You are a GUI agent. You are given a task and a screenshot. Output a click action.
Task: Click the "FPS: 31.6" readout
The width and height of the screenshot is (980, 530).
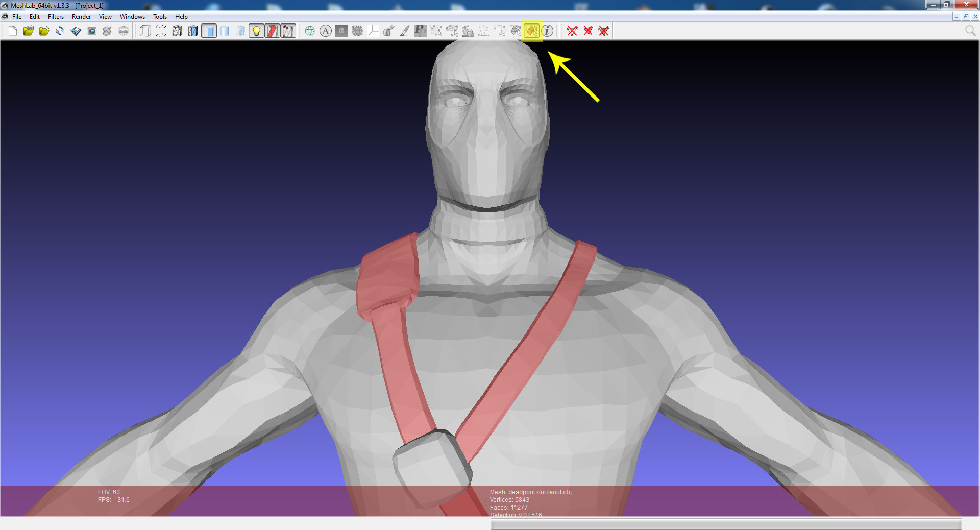tap(114, 500)
